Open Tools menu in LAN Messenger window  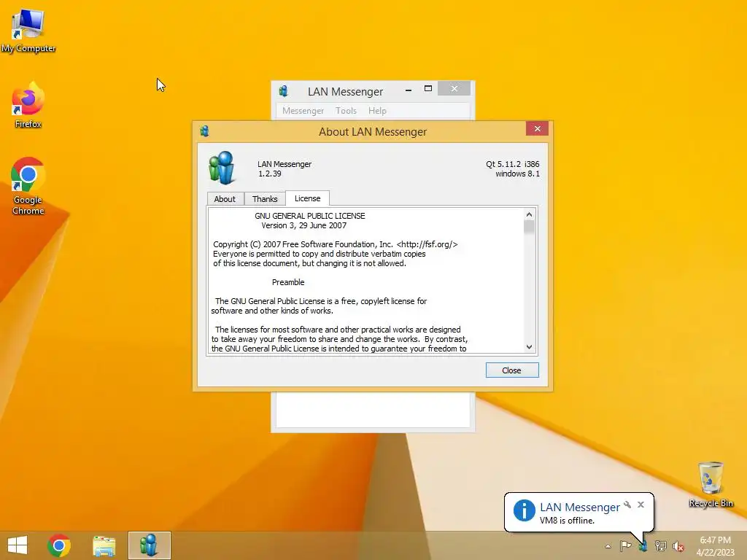[x=346, y=111]
